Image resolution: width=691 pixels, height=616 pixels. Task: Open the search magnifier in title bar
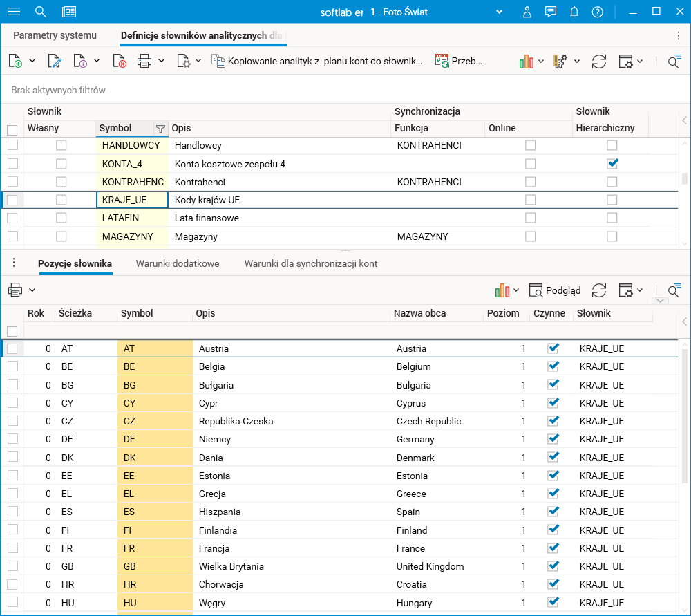(41, 12)
